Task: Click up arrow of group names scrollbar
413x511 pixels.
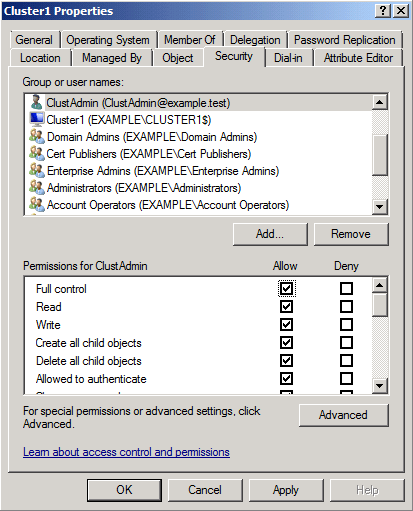Action: coord(380,102)
